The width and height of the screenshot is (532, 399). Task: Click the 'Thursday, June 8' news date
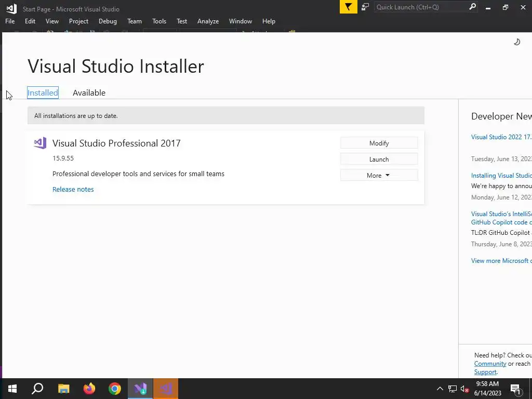pyautogui.click(x=501, y=244)
